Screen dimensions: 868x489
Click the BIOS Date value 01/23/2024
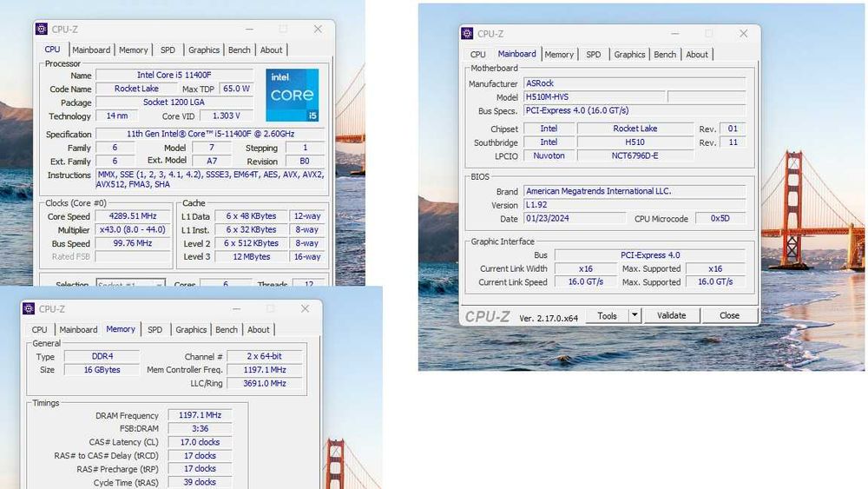tap(575, 218)
